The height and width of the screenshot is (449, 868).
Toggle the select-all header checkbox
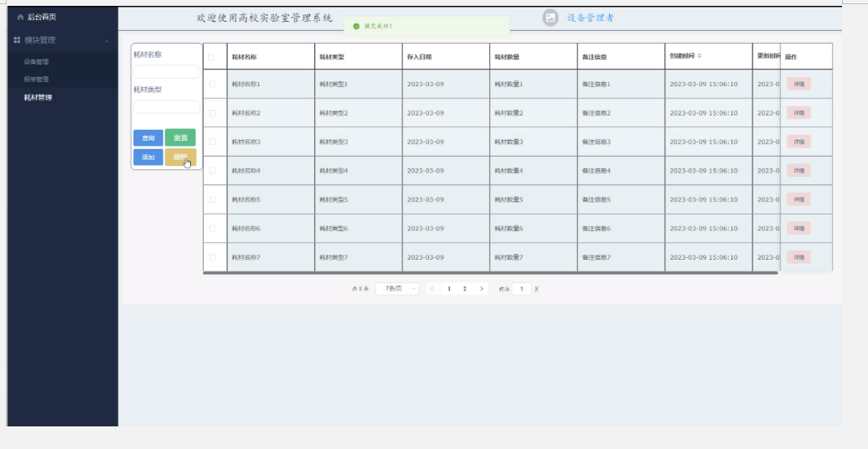211,57
